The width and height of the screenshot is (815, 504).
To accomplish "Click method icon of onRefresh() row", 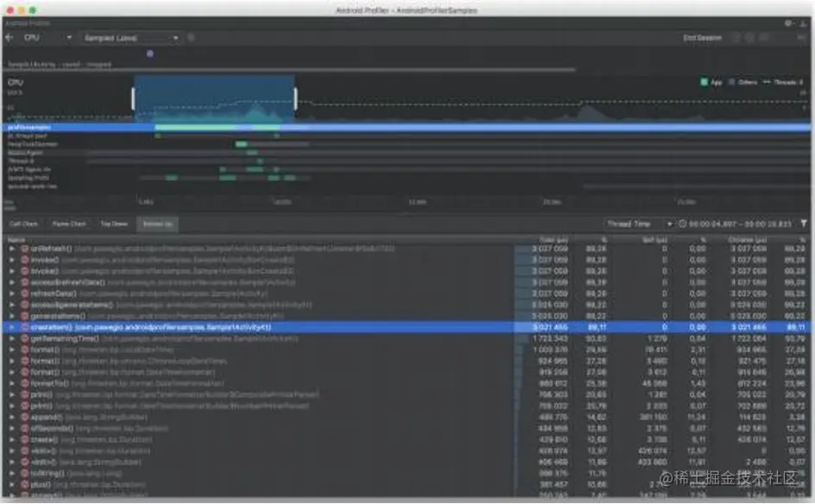I will click(24, 249).
